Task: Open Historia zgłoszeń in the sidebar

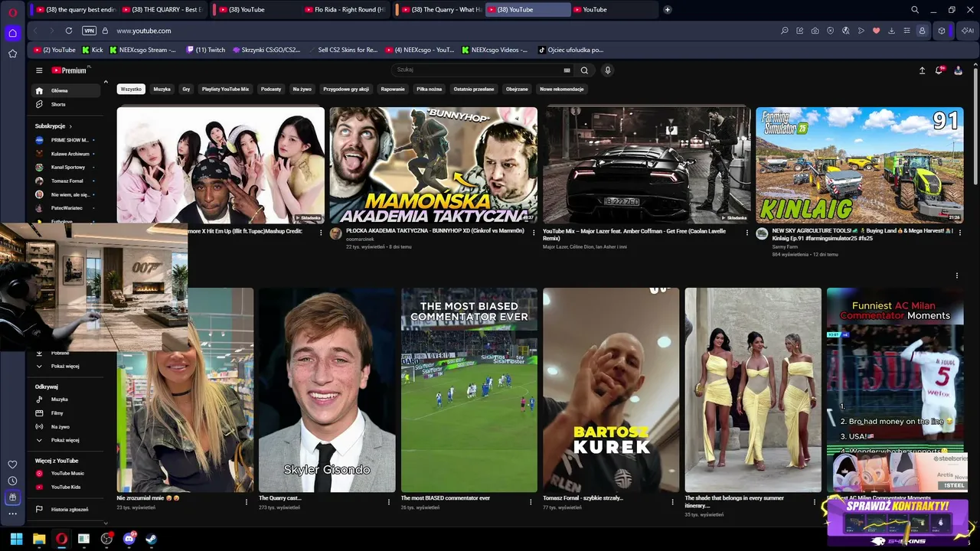Action: 66,509
